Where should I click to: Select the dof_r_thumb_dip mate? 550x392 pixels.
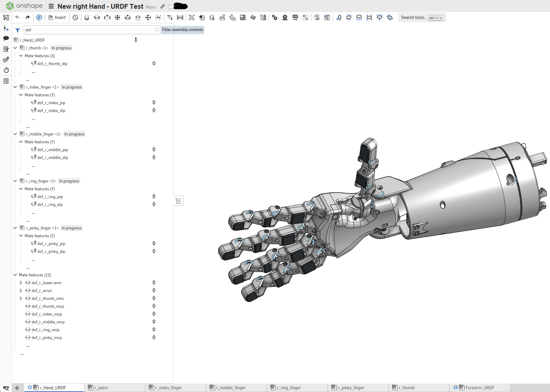52,64
